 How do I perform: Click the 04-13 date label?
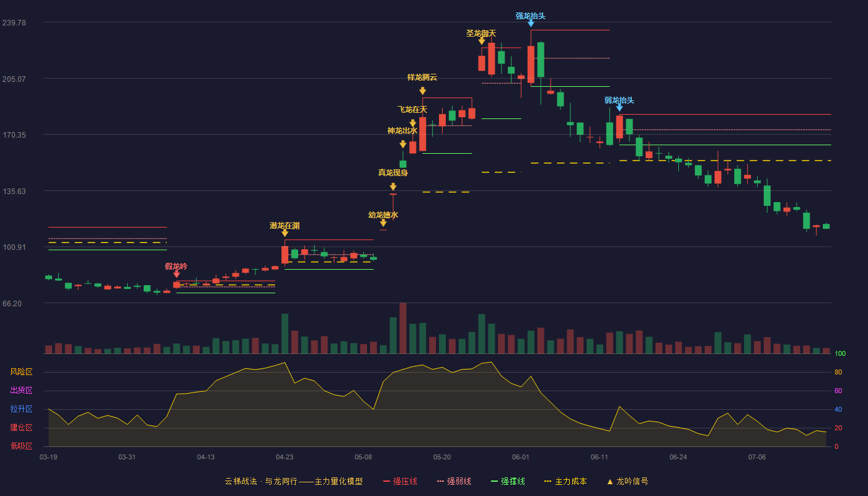206,457
